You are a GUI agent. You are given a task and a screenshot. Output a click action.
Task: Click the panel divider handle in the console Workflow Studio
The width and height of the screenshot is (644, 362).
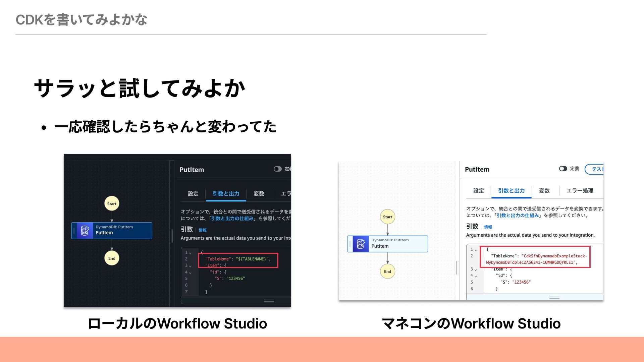[x=457, y=268]
